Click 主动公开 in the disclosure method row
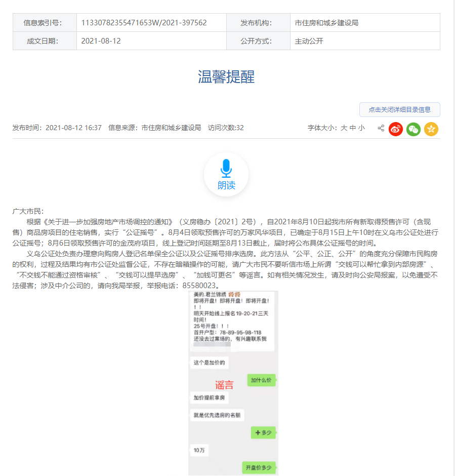 (309, 41)
